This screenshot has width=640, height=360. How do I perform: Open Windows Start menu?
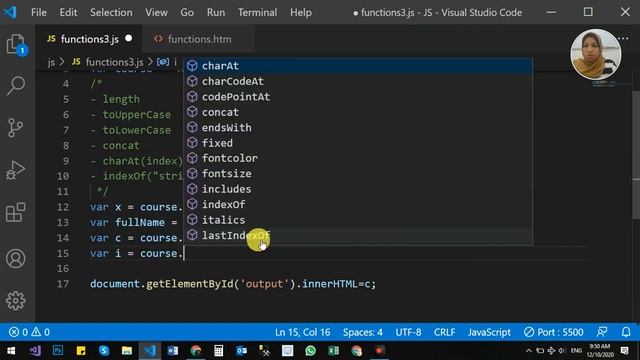(x=11, y=351)
